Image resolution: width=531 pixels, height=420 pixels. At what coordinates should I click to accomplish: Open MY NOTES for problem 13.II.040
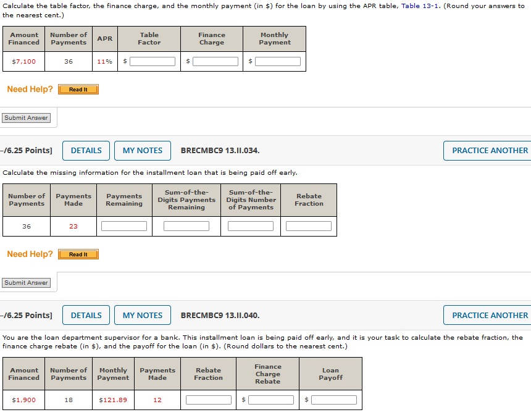[142, 315]
